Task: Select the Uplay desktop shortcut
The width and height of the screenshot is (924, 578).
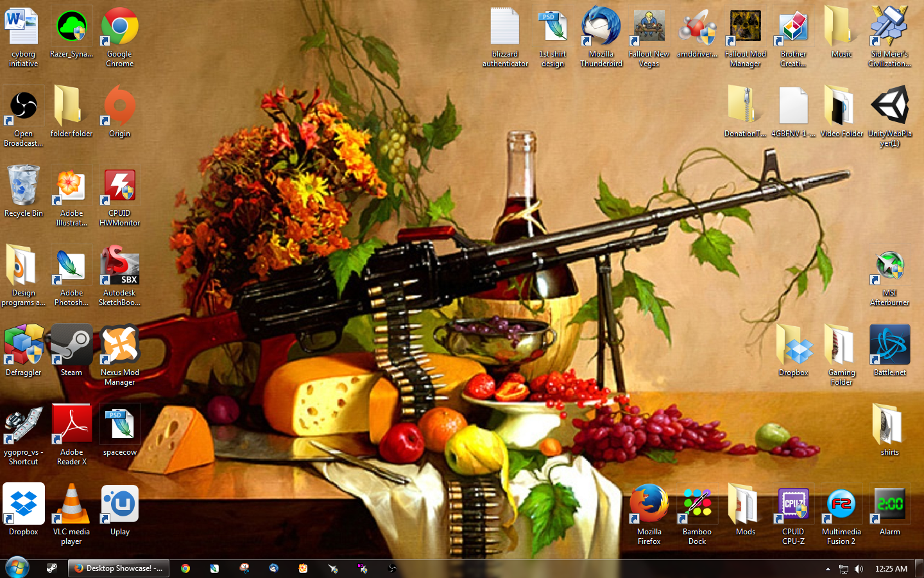Action: pos(120,511)
